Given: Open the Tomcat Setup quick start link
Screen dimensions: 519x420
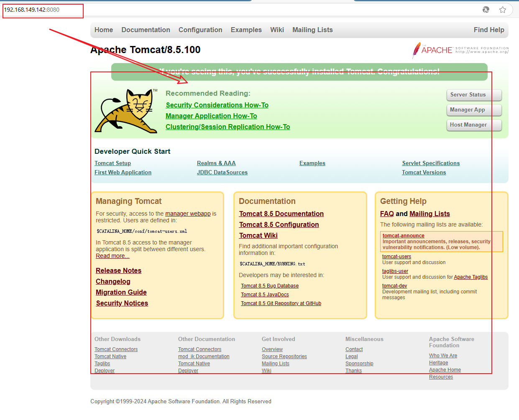Looking at the screenshot, I should click(112, 163).
